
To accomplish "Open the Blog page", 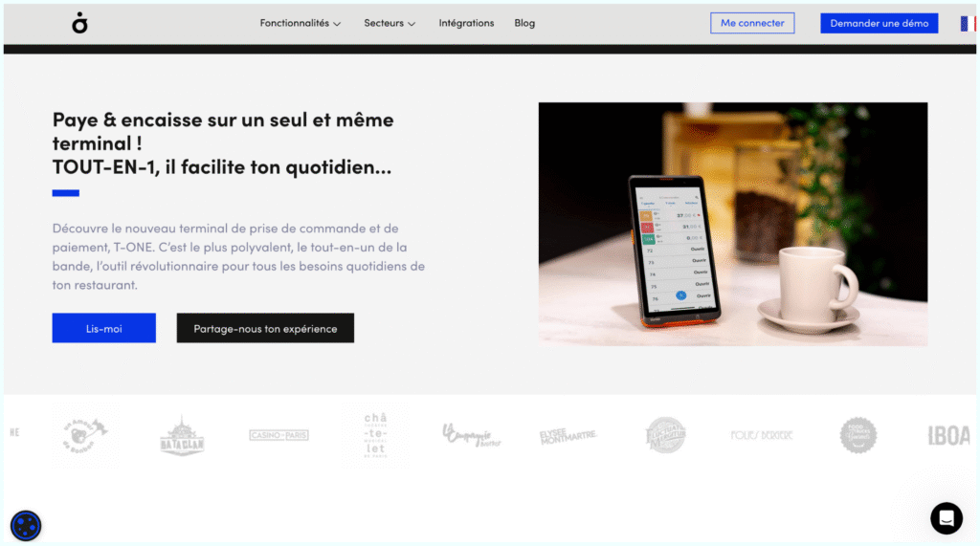I will [524, 23].
